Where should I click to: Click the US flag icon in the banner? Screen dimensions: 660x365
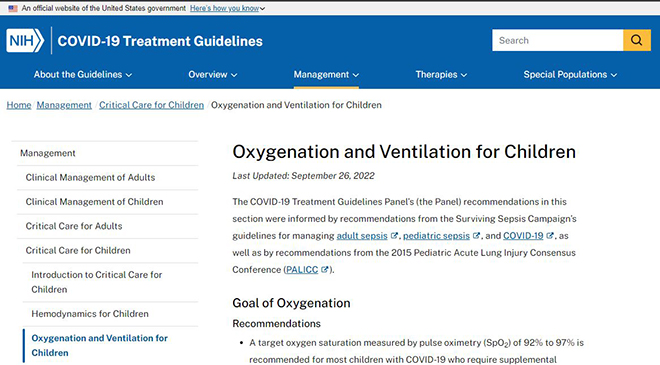(13, 8)
